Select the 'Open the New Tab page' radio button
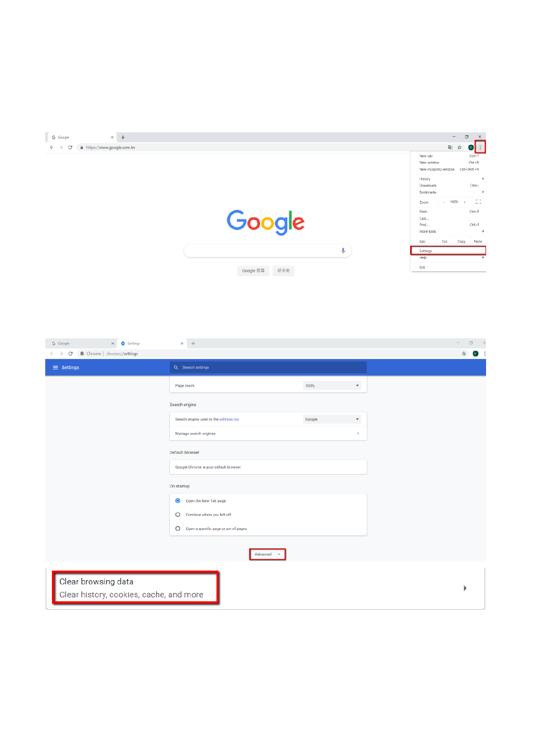Screen dimensions: 533x756 (178, 501)
